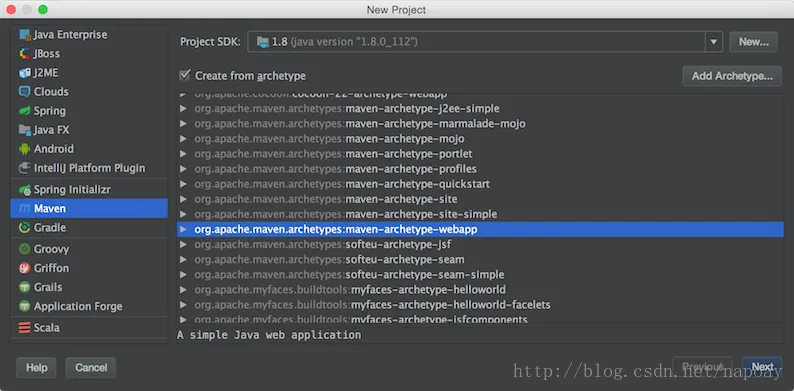Expand myfaces-archetype-helloworld node
794x391 pixels.
coord(183,290)
